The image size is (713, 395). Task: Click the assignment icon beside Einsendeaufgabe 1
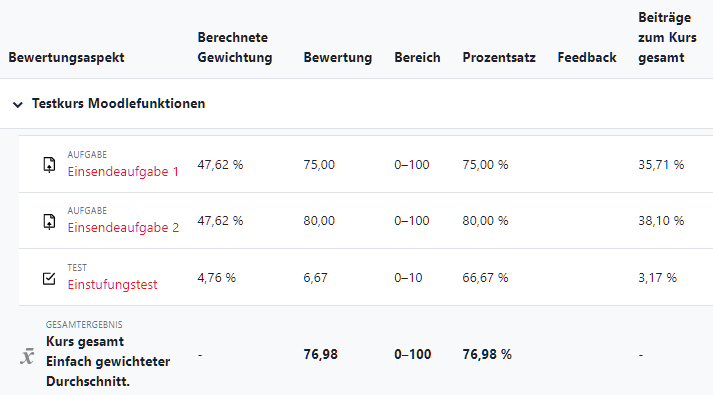[49, 165]
